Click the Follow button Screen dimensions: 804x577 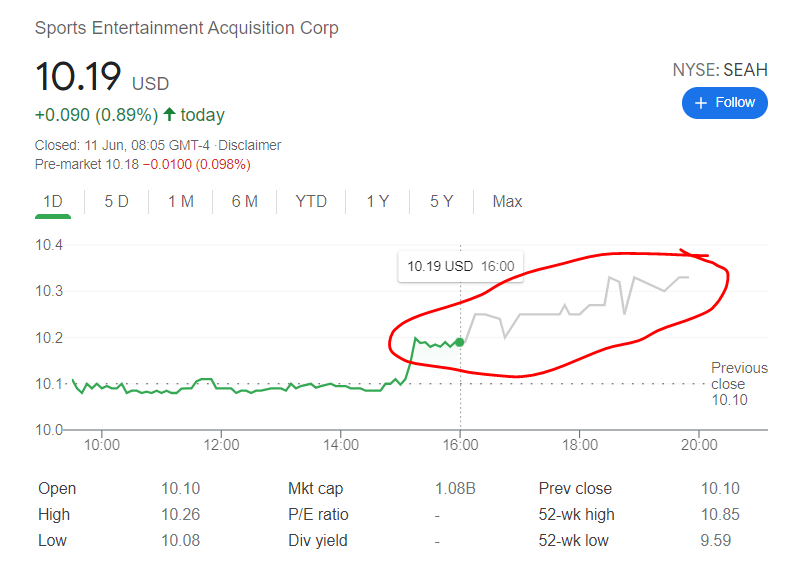pos(724,103)
